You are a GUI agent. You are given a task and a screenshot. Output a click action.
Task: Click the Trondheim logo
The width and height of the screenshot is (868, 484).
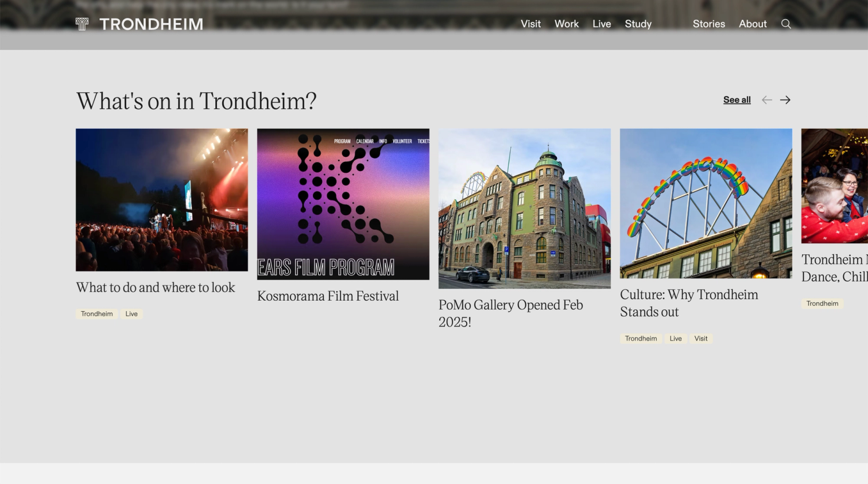point(138,24)
